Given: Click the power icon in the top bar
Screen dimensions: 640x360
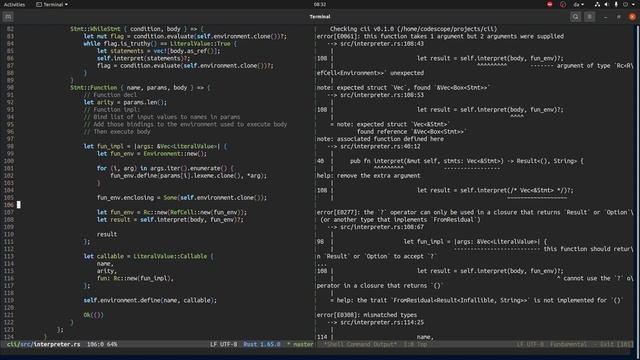Looking at the screenshot, I should [625, 4].
